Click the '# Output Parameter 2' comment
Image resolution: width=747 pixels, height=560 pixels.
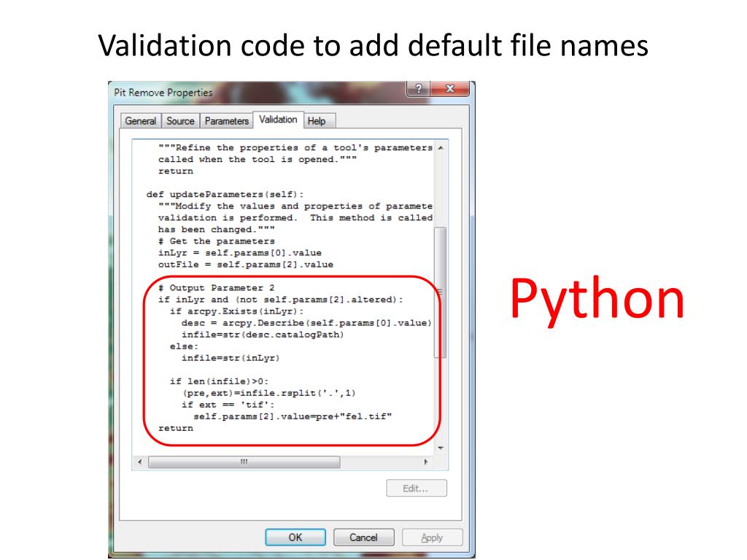click(216, 287)
